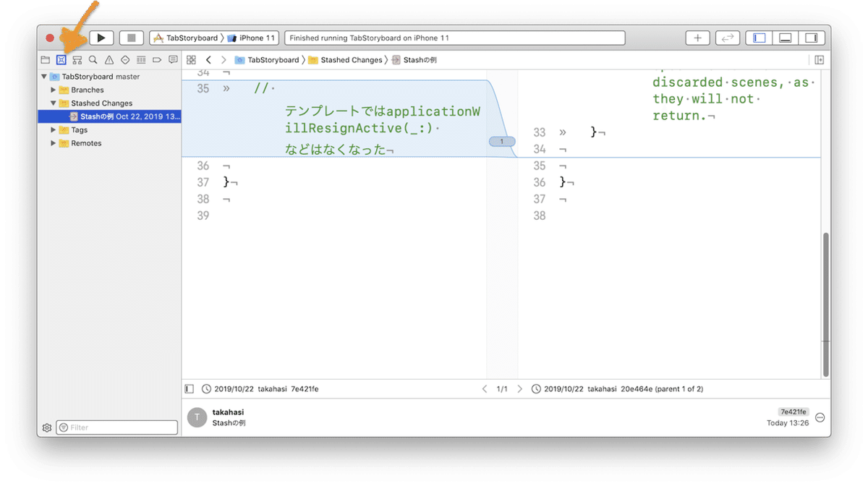Click the 1/1 change counter
Image resolution: width=868 pixels, height=486 pixels.
[502, 389]
